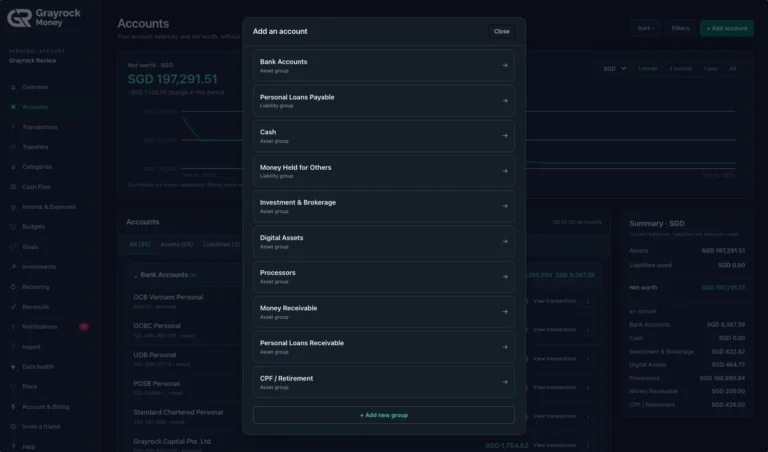768x452 pixels.
Task: Click the Investments sidebar icon
Action: click(x=13, y=267)
